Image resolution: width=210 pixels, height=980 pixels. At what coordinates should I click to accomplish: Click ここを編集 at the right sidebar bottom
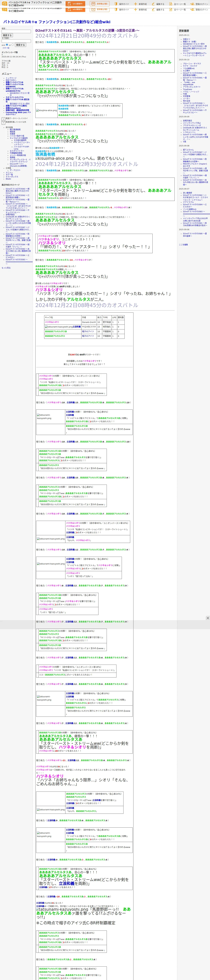pyautogui.click(x=183, y=245)
